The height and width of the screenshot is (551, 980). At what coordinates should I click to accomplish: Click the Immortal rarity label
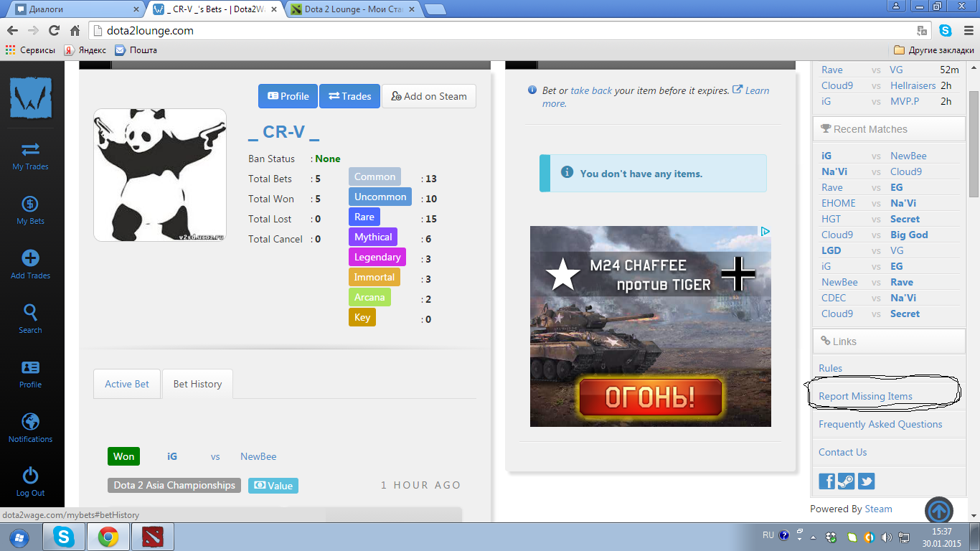[374, 277]
